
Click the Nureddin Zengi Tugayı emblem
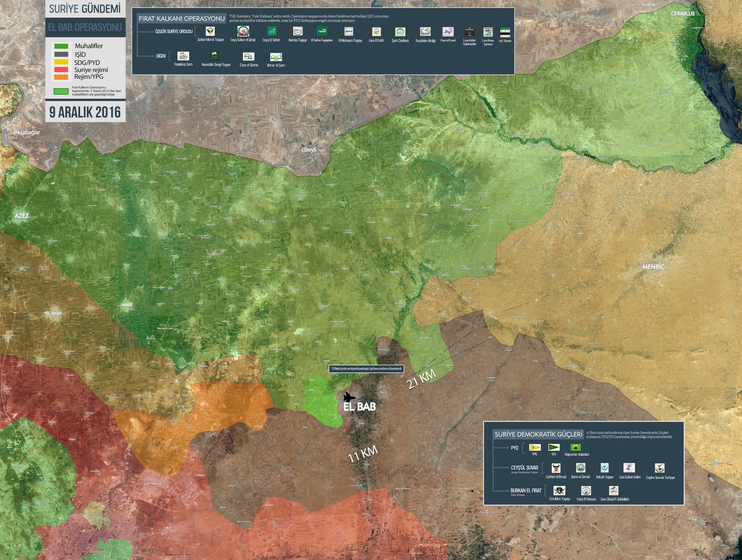coord(215,56)
